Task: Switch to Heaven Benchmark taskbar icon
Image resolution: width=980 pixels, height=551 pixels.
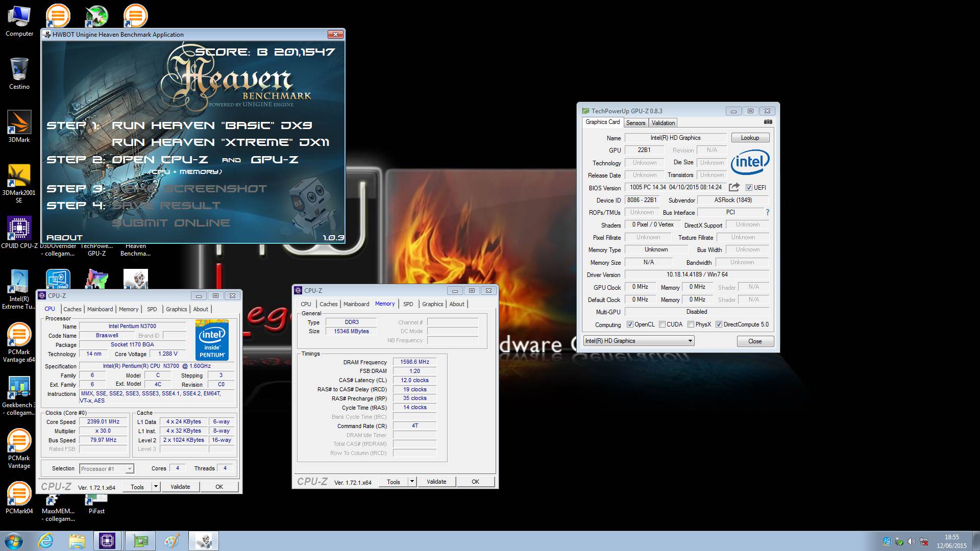Action: click(x=204, y=541)
